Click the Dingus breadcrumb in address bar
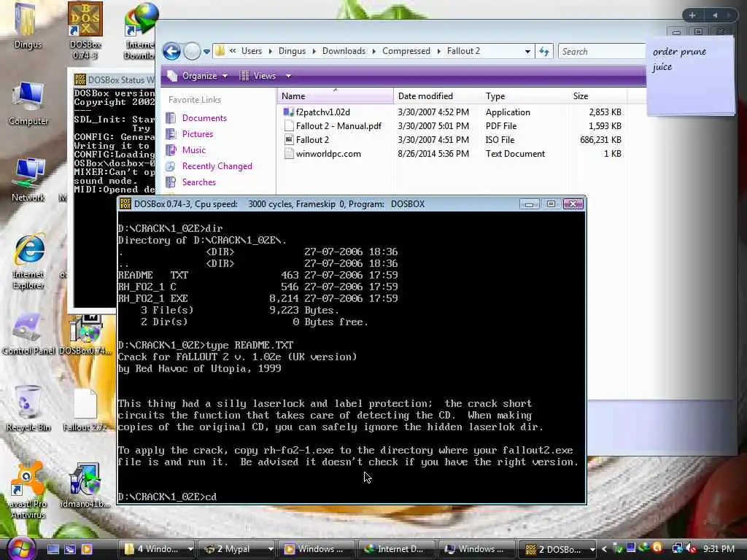The image size is (747, 560). point(292,51)
